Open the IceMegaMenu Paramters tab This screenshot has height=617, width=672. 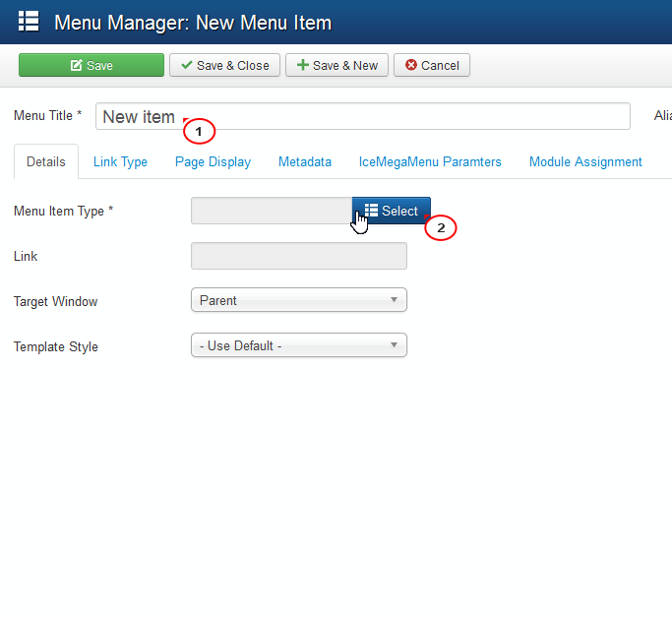point(430,161)
